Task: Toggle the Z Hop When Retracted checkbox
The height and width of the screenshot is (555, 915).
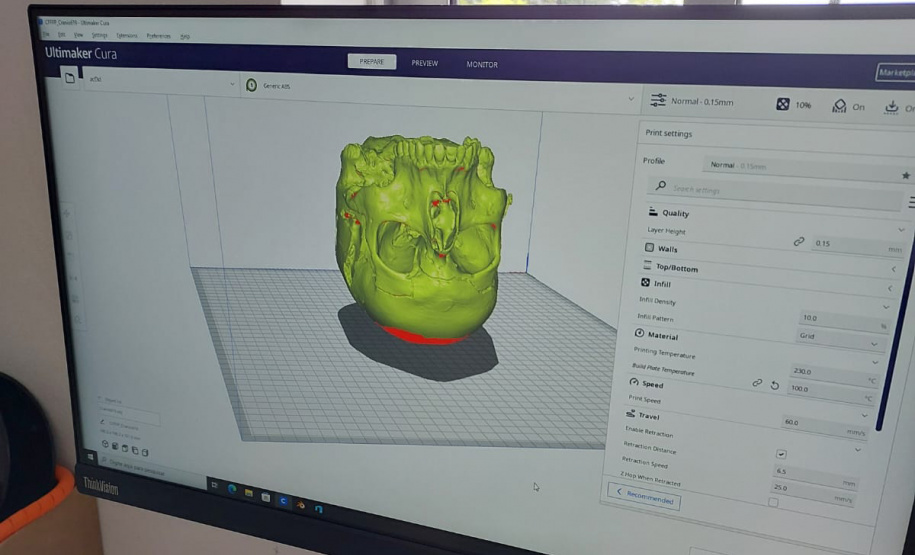Action: pos(773,502)
